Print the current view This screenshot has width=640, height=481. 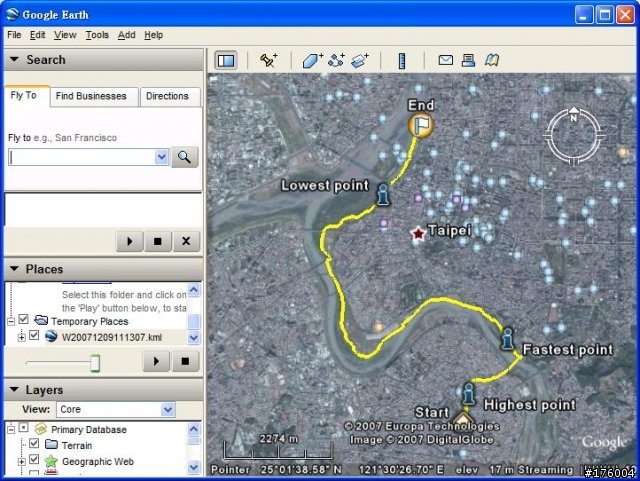[468, 60]
